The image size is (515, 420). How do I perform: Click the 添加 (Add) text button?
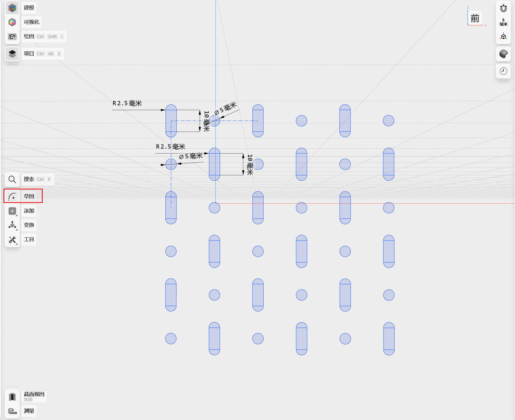point(29,211)
